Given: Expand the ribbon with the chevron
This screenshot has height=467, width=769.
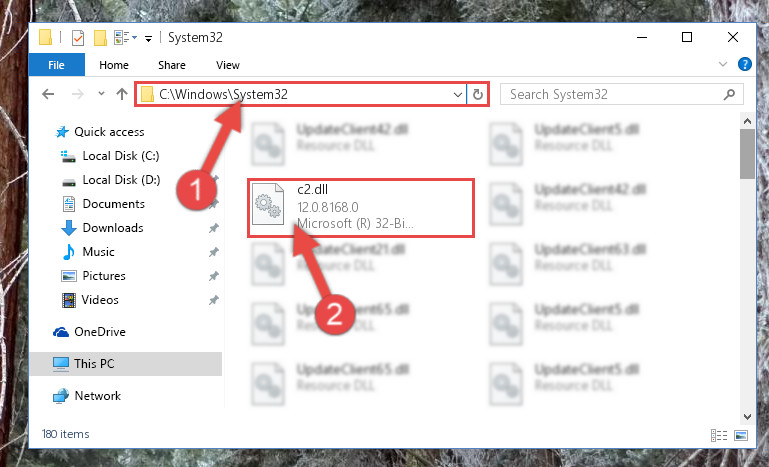Looking at the screenshot, I should (x=722, y=64).
